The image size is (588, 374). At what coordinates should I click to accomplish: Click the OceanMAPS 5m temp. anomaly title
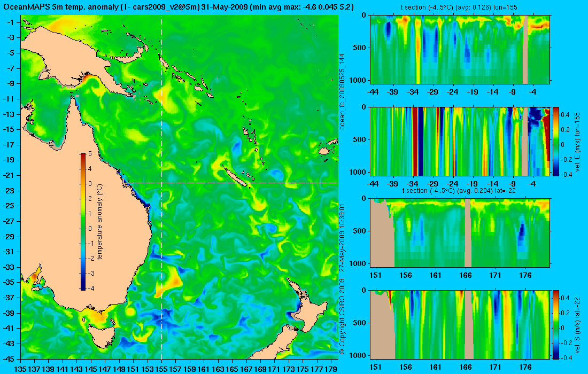pos(179,7)
